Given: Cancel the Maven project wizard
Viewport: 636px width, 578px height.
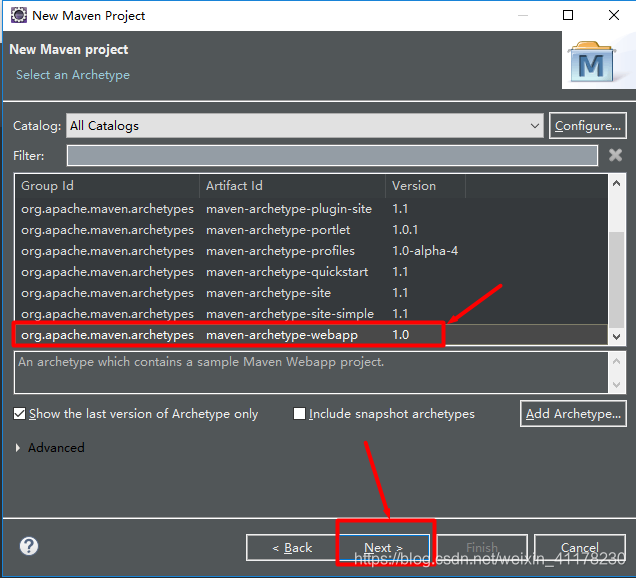Looking at the screenshot, I should (x=580, y=548).
